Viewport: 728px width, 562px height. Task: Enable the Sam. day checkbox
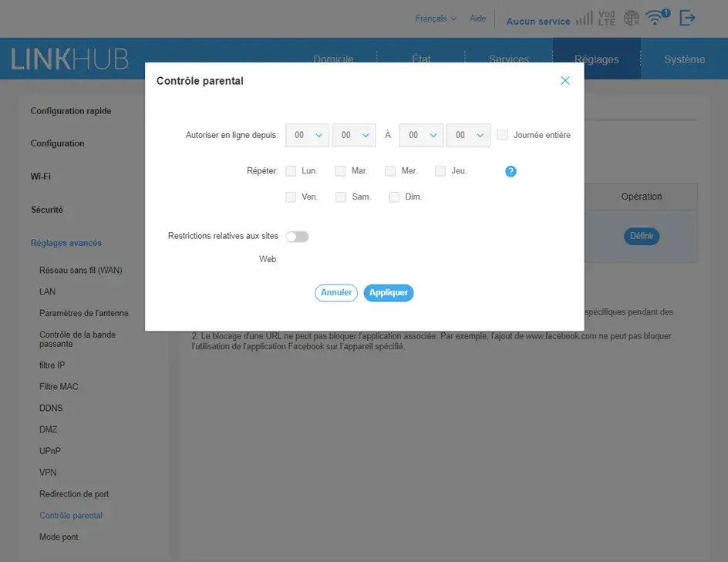pyautogui.click(x=341, y=197)
